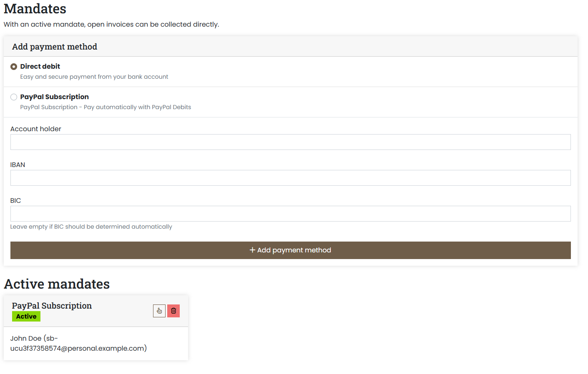The image size is (588, 374).
Task: Click the Add payment method button
Action: (290, 250)
